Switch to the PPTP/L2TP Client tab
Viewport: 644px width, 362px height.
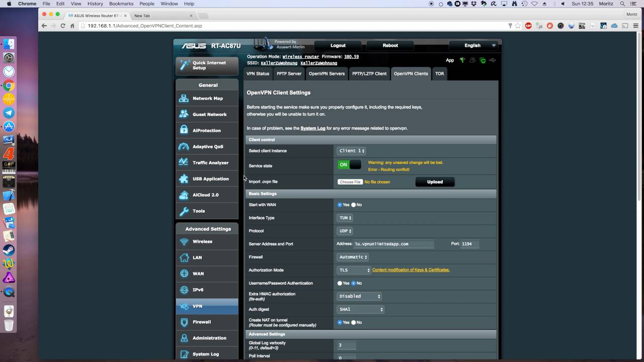pos(369,73)
